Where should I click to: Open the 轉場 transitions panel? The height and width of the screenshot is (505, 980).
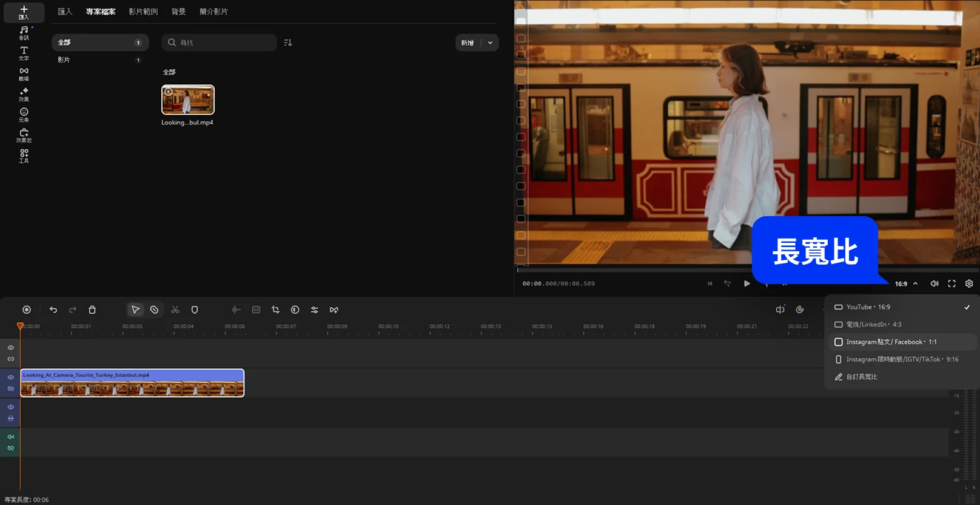[24, 74]
